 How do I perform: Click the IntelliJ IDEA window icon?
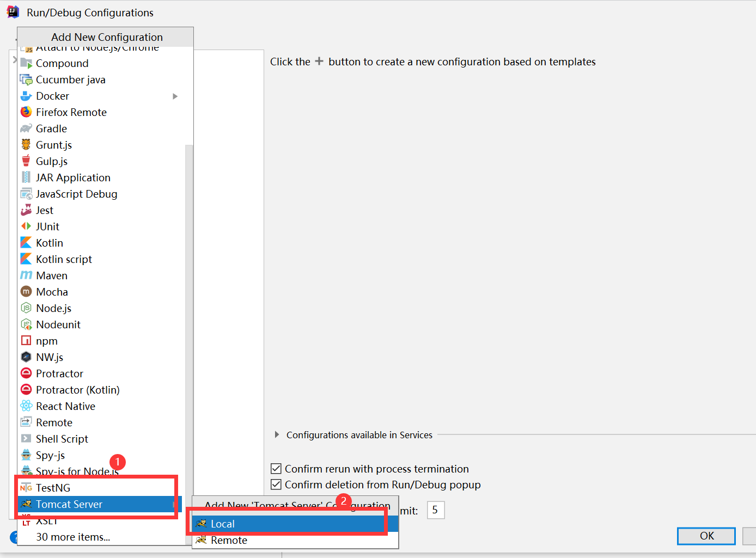point(13,12)
